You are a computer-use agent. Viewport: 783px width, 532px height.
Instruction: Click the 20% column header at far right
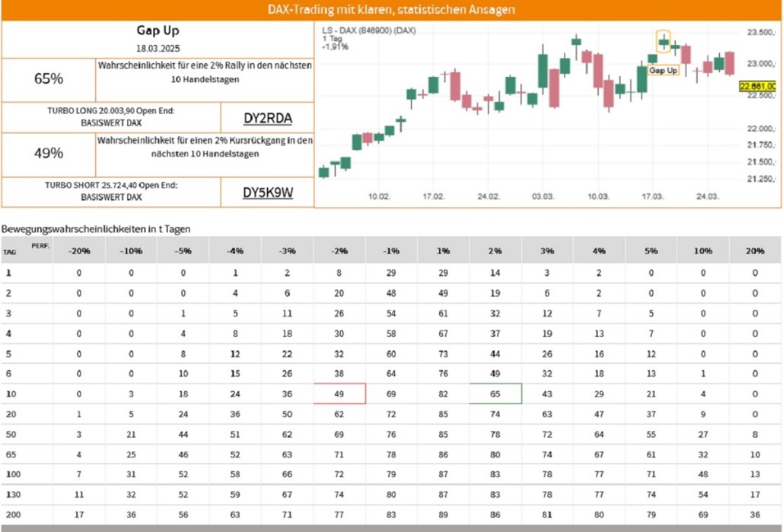(x=755, y=250)
